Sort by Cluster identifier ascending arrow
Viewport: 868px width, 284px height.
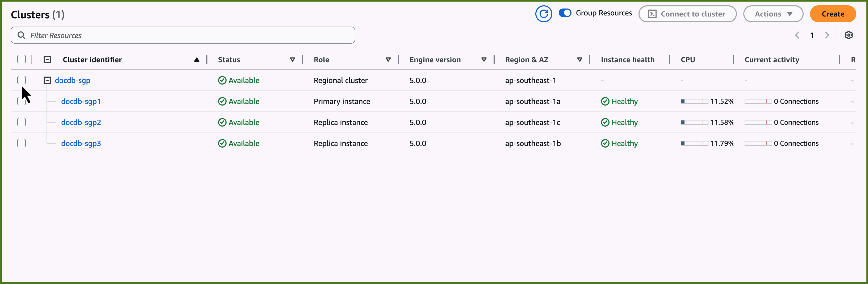[x=197, y=60]
